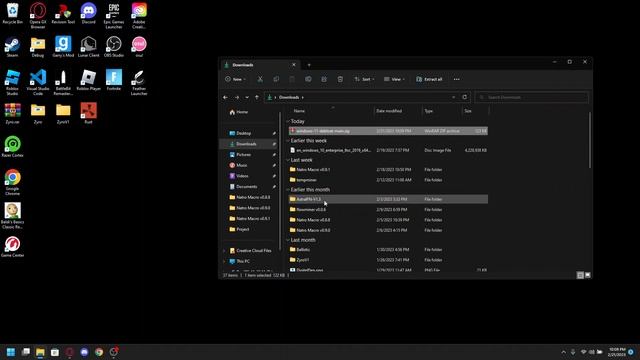This screenshot has width=640, height=360.
Task: Expand address bar history dropdown
Action: click(x=453, y=97)
